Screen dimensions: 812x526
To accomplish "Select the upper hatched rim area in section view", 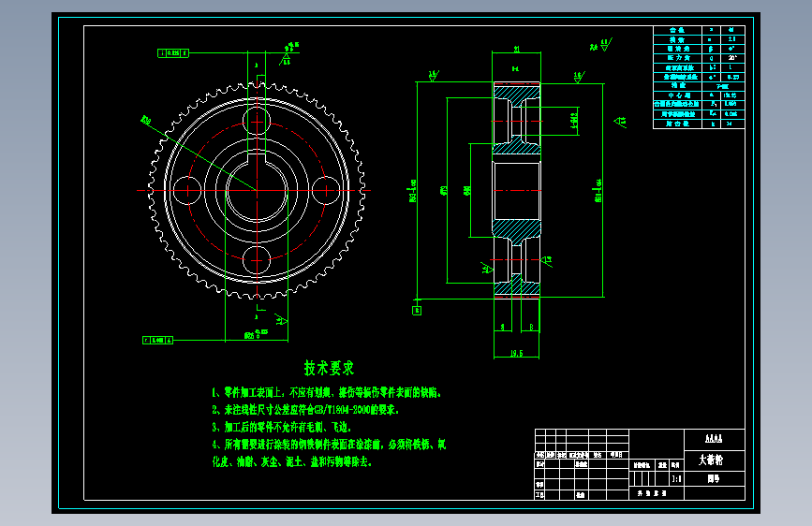I will [516, 95].
